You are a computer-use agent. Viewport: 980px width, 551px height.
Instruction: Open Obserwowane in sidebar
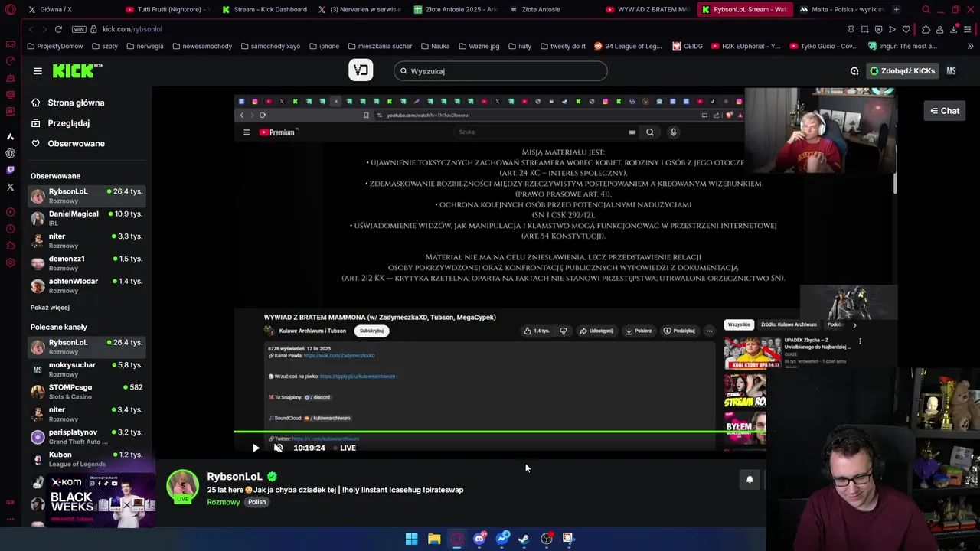[x=76, y=144]
